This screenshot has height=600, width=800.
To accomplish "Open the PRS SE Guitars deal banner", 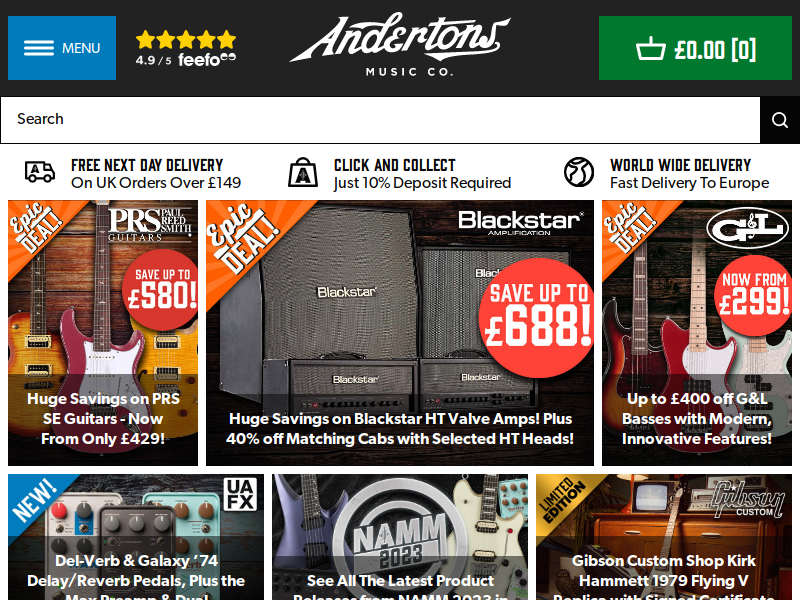I will (103, 333).
